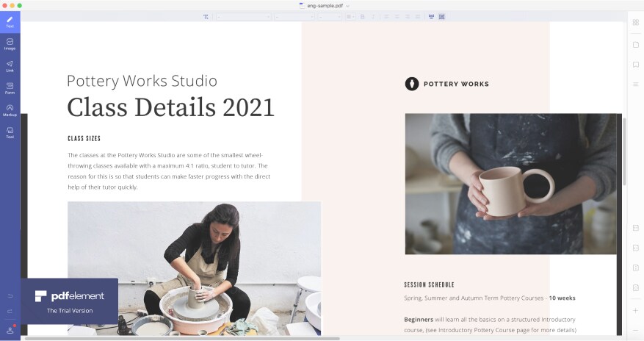The height and width of the screenshot is (341, 644).
Task: Click the Add Text icon in toolbar
Action: tap(206, 16)
